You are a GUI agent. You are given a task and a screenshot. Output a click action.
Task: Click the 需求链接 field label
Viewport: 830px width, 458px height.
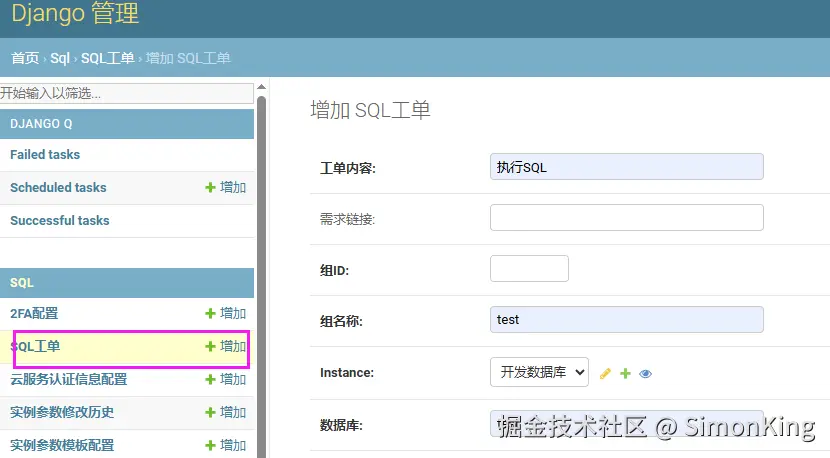[x=347, y=219]
